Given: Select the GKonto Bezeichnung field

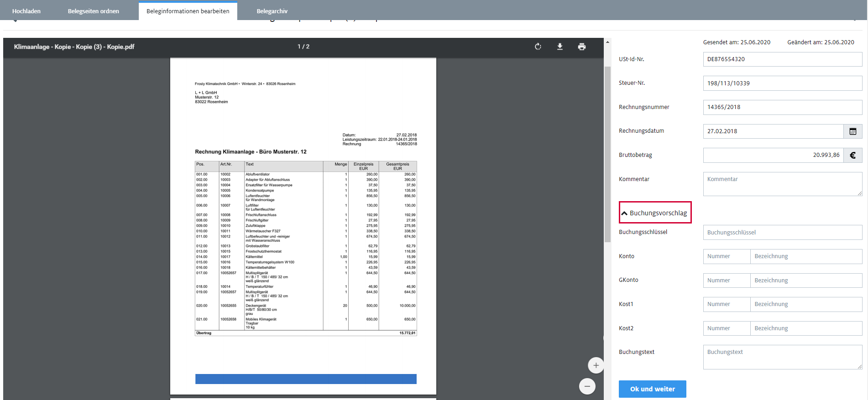Looking at the screenshot, I should (x=806, y=281).
